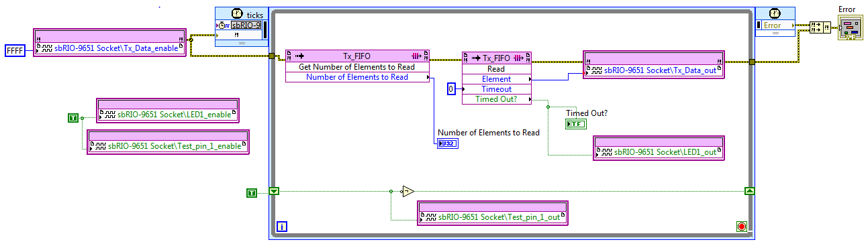Select the Tx_Data_out socket I/O node

654,64
